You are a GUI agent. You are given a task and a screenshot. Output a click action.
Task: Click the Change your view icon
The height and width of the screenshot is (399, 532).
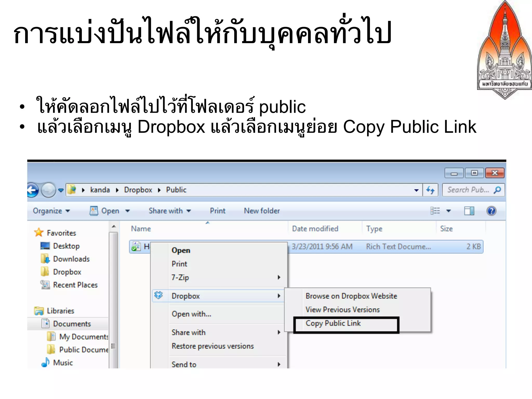tap(435, 211)
